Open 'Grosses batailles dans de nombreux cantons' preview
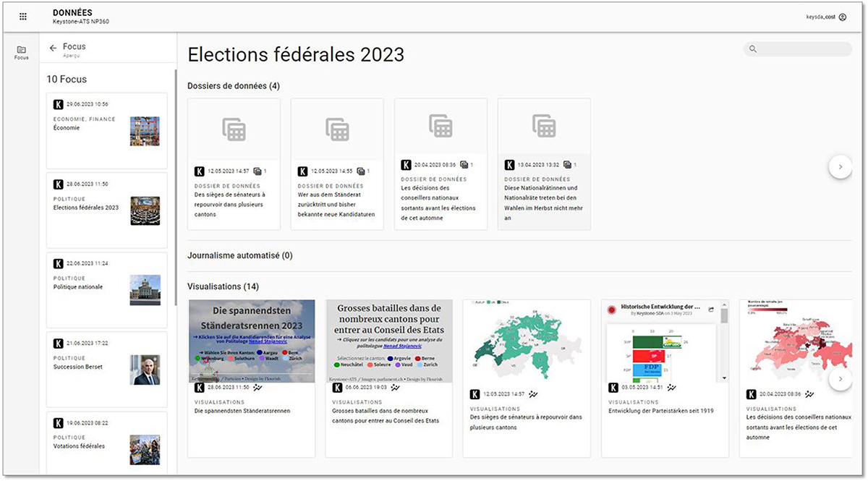Image resolution: width=868 pixels, height=481 pixels. point(389,341)
